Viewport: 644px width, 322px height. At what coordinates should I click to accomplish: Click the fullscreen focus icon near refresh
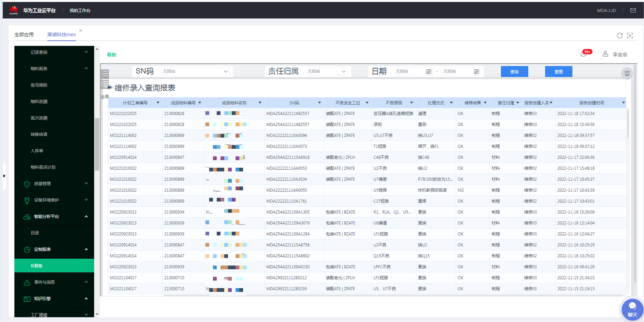pos(630,36)
